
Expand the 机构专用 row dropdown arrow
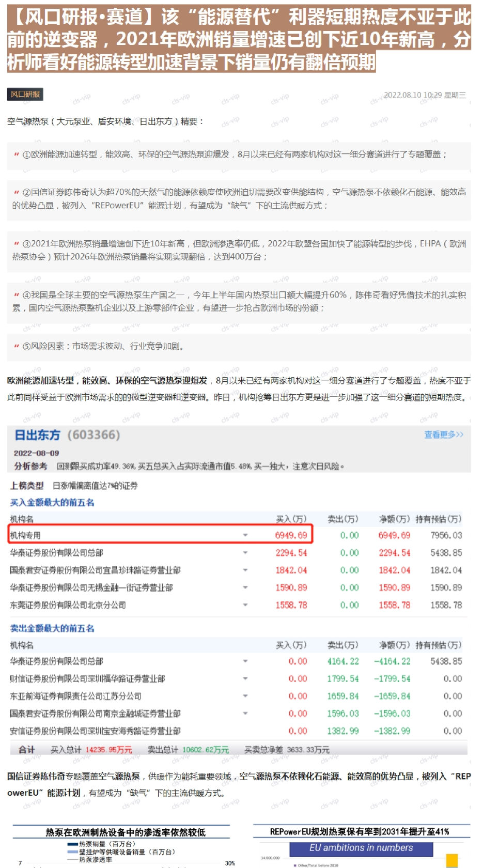tap(245, 535)
